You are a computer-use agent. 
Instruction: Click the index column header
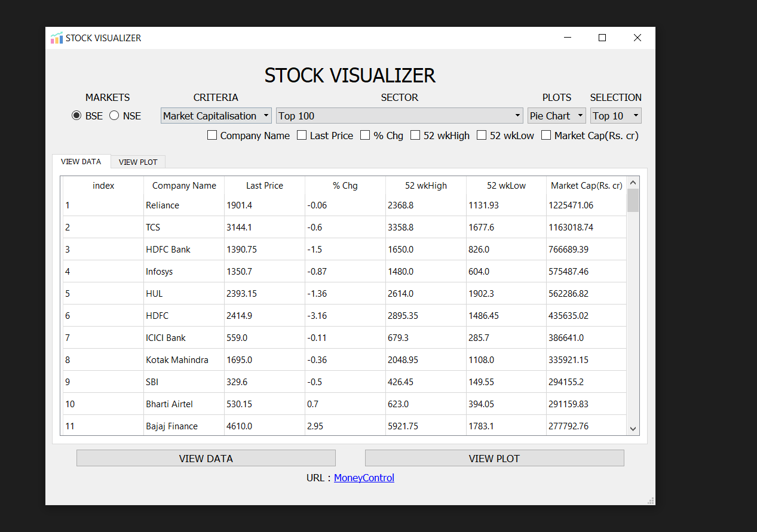103,186
